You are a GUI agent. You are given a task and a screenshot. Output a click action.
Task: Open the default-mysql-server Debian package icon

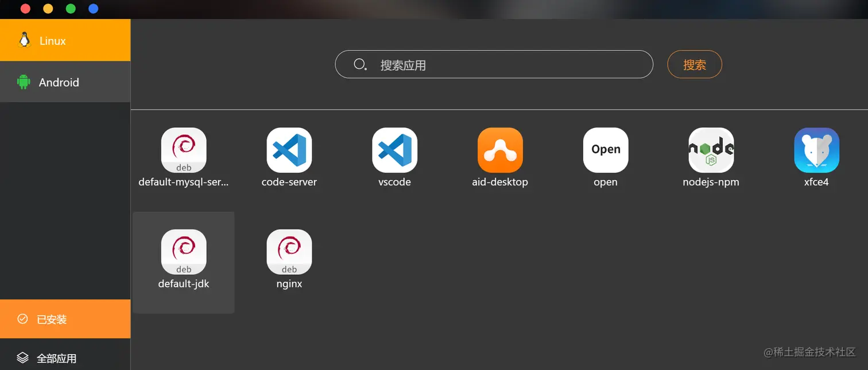coord(184,150)
